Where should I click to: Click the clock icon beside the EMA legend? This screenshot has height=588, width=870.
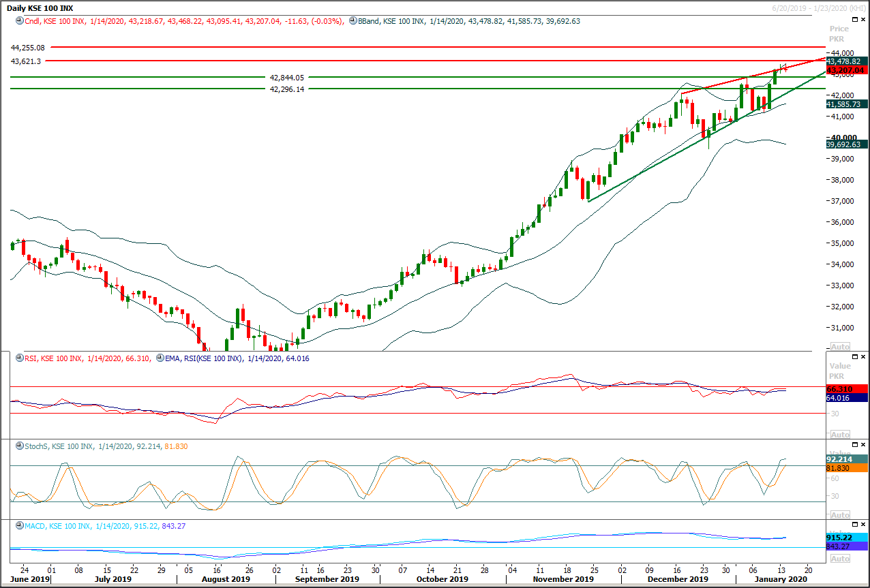pos(160,358)
